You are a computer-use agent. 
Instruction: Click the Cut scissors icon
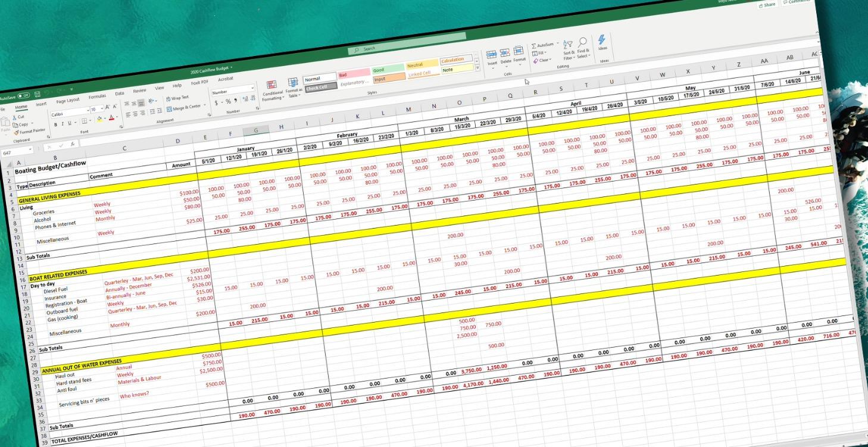14,117
